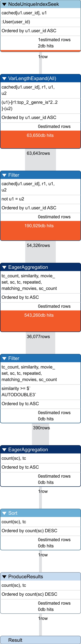Collapse the EagerAggregation with 543,260db hits
This screenshot has height=644, width=81.
pos(4,267)
